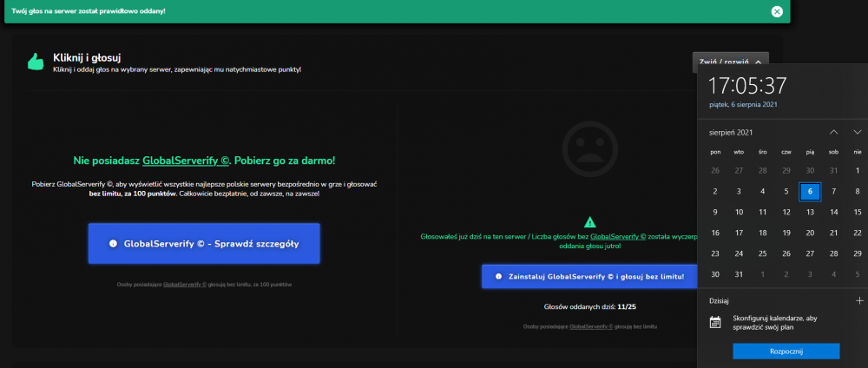868x368 pixels.
Task: Click the sad face icon
Action: tap(589, 148)
